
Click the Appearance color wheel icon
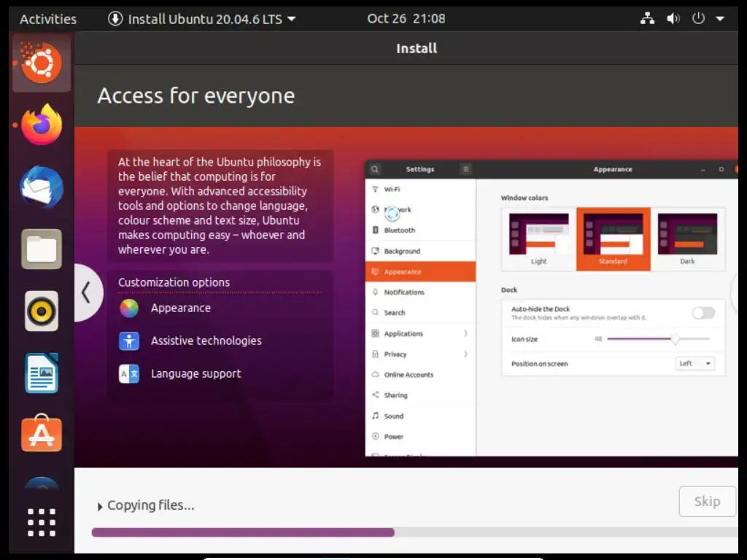[x=129, y=308]
